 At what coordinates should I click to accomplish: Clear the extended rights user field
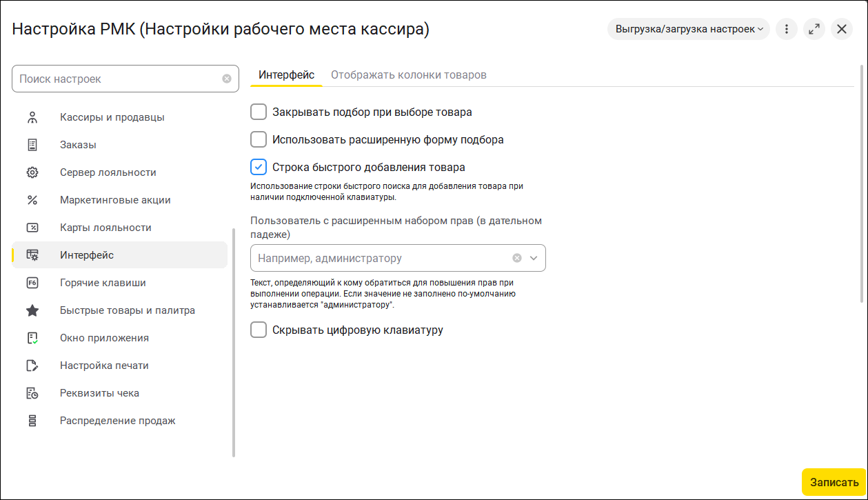[x=517, y=258]
